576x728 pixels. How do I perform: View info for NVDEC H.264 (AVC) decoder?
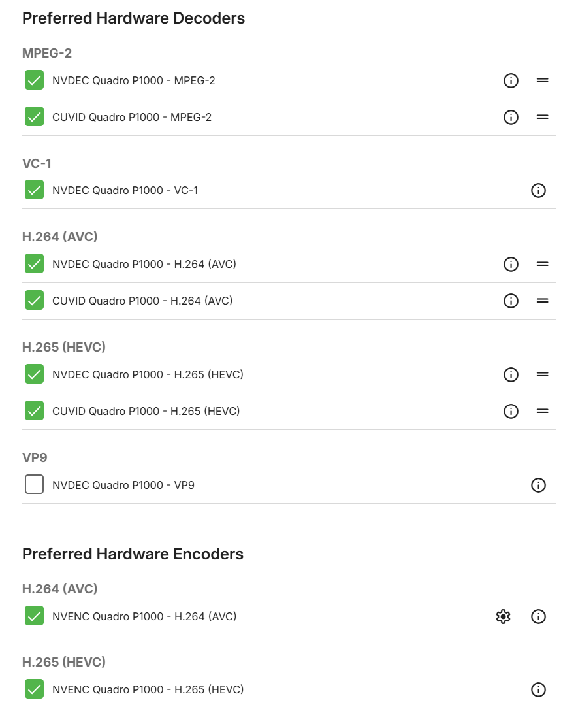point(511,264)
